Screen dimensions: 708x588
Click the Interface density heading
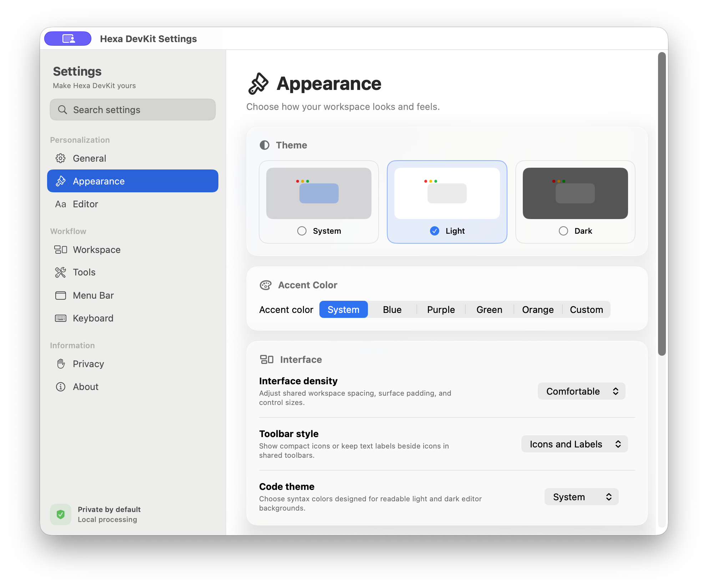(298, 381)
